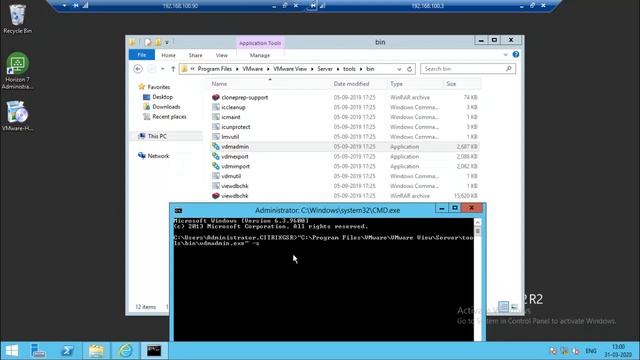The image size is (640, 360).
Task: Select the icunprotect file
Action: point(236,127)
